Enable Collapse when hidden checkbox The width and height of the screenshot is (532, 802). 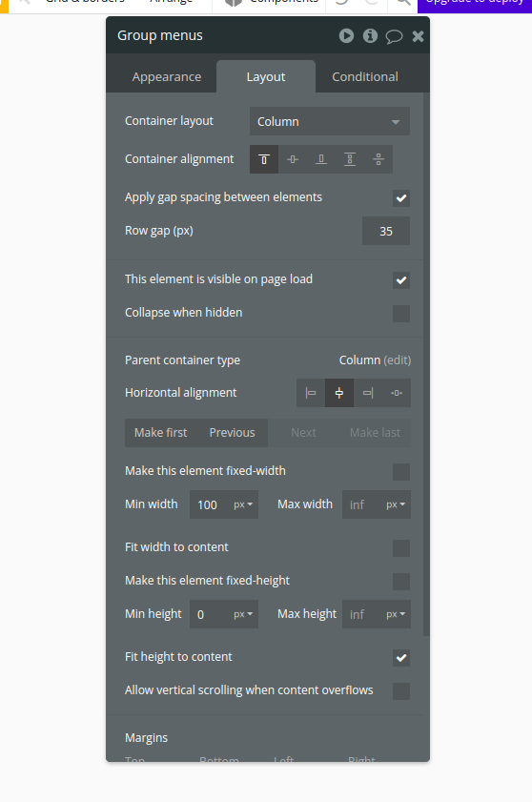tap(401, 314)
